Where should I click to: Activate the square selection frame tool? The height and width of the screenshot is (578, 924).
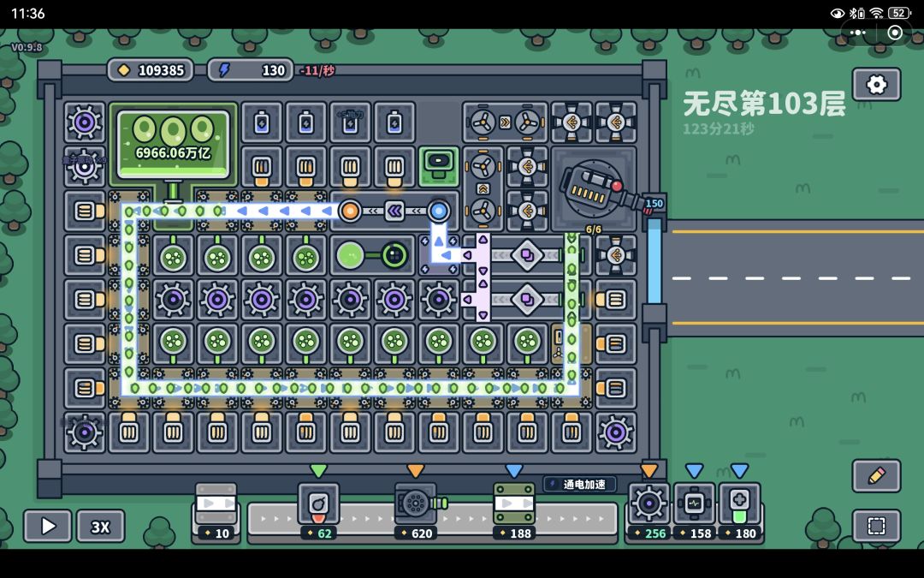tap(876, 526)
